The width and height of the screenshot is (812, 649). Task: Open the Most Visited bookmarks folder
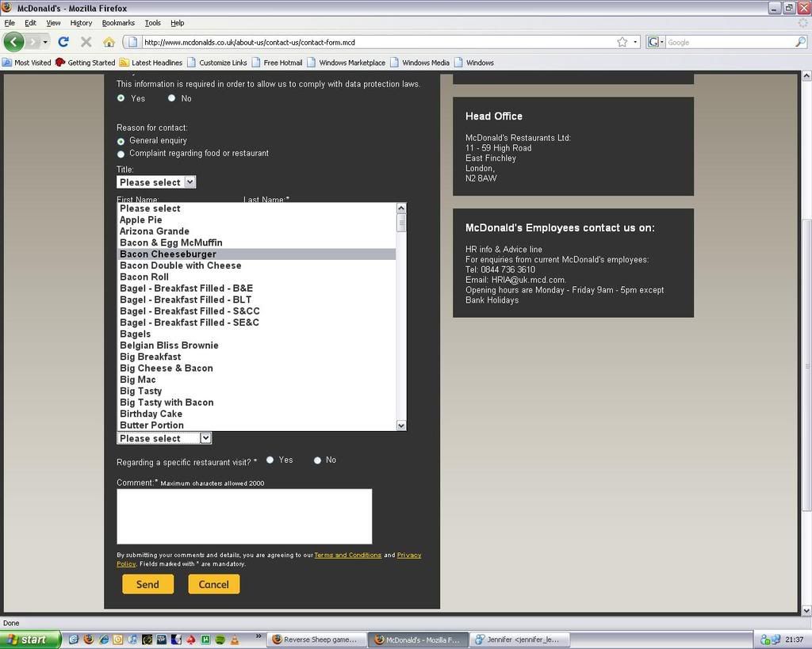click(27, 63)
